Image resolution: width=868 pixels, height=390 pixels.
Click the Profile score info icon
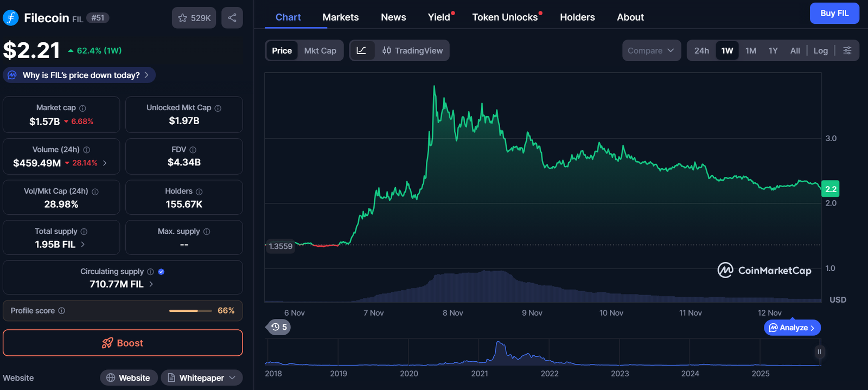click(x=62, y=311)
